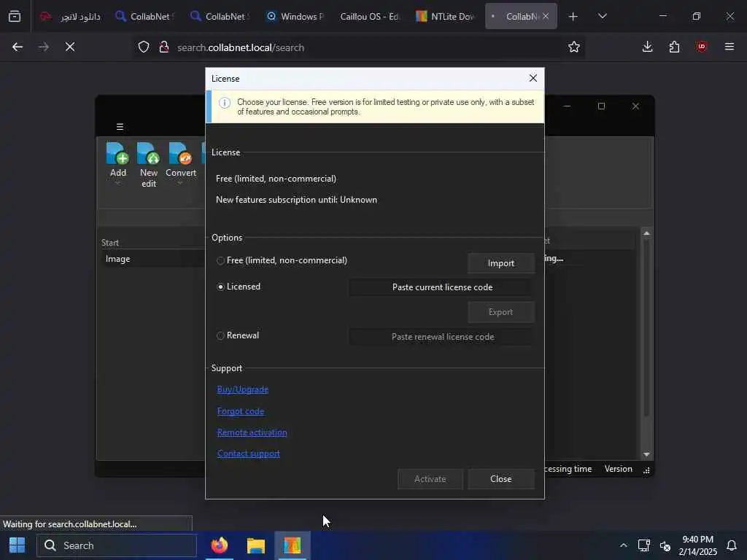Bookmark this page with star icon
This screenshot has height=560, width=747.
(x=574, y=47)
